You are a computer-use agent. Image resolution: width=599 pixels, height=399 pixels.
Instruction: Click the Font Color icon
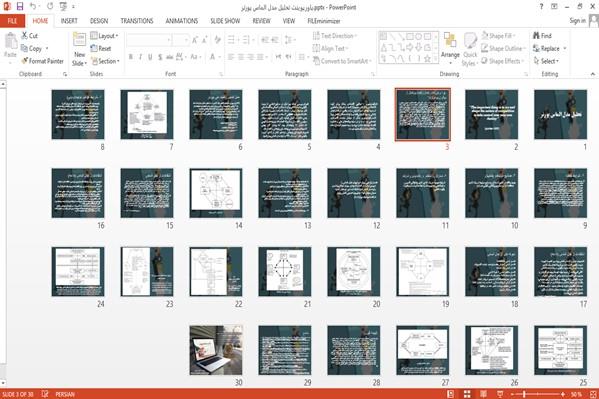pos(212,57)
